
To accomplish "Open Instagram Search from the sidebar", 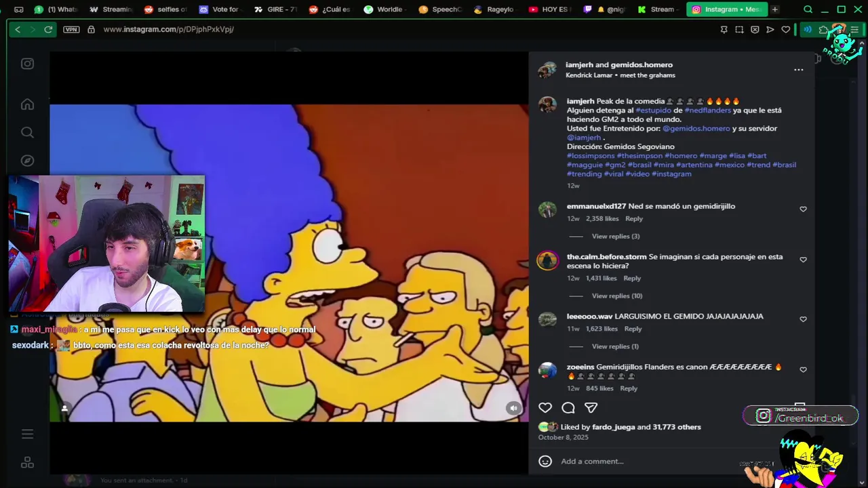I will (x=27, y=133).
